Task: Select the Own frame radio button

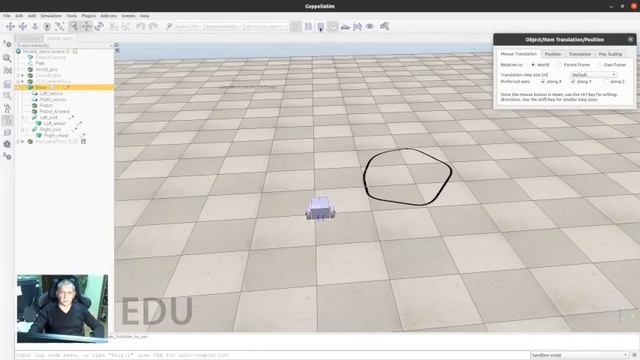Action: (600, 65)
